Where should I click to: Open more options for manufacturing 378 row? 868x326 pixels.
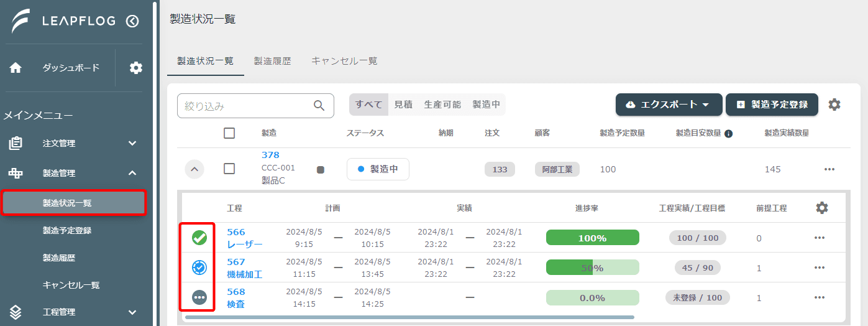pyautogui.click(x=829, y=169)
